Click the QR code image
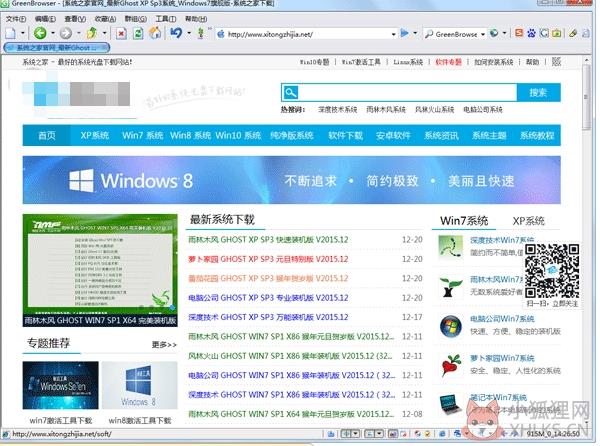This screenshot has height=446, width=600. coord(551,271)
